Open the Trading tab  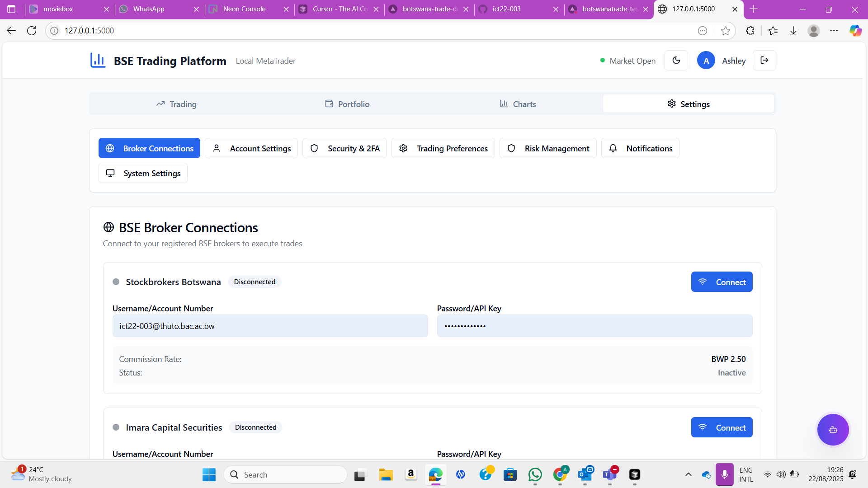coord(176,104)
